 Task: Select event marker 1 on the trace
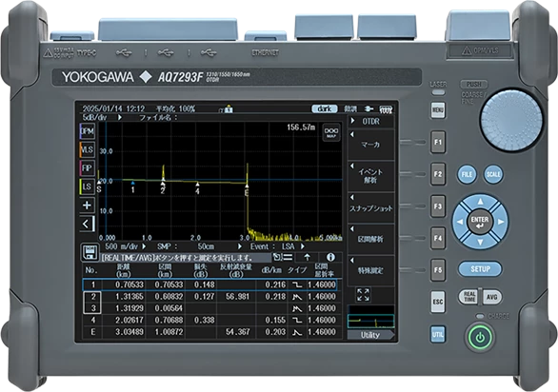coord(132,187)
